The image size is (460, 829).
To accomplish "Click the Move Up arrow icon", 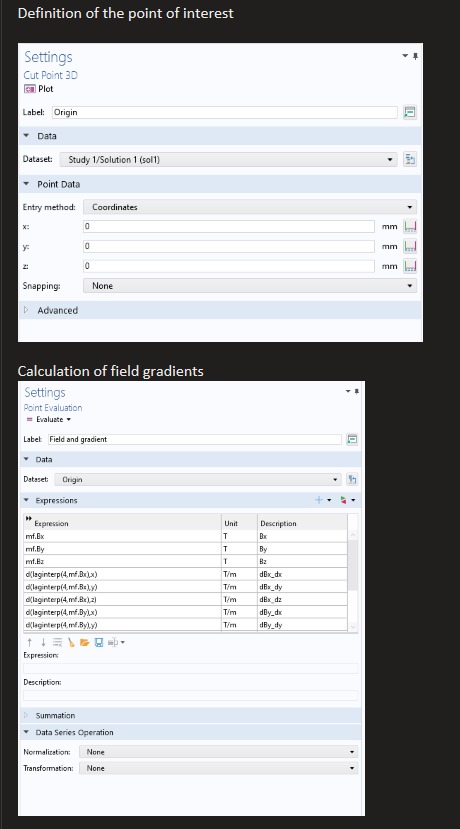I will tap(29, 642).
